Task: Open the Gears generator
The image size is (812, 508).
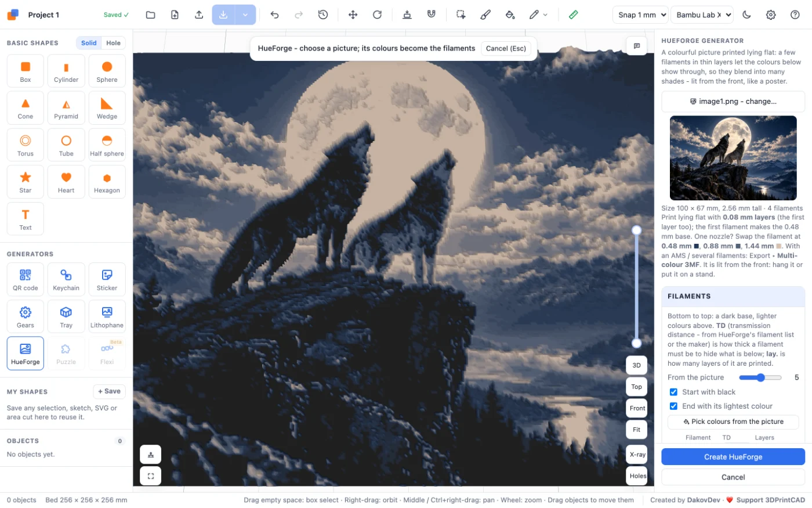Action: 26,316
